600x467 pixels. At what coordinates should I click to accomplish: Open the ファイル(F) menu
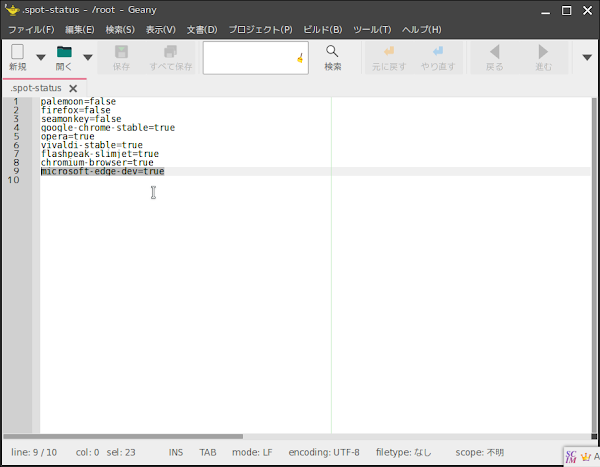coord(31,29)
